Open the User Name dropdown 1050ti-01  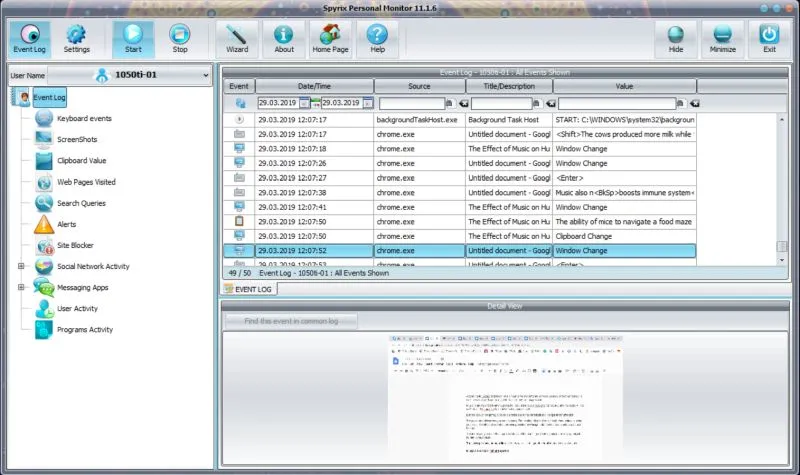[x=130, y=75]
